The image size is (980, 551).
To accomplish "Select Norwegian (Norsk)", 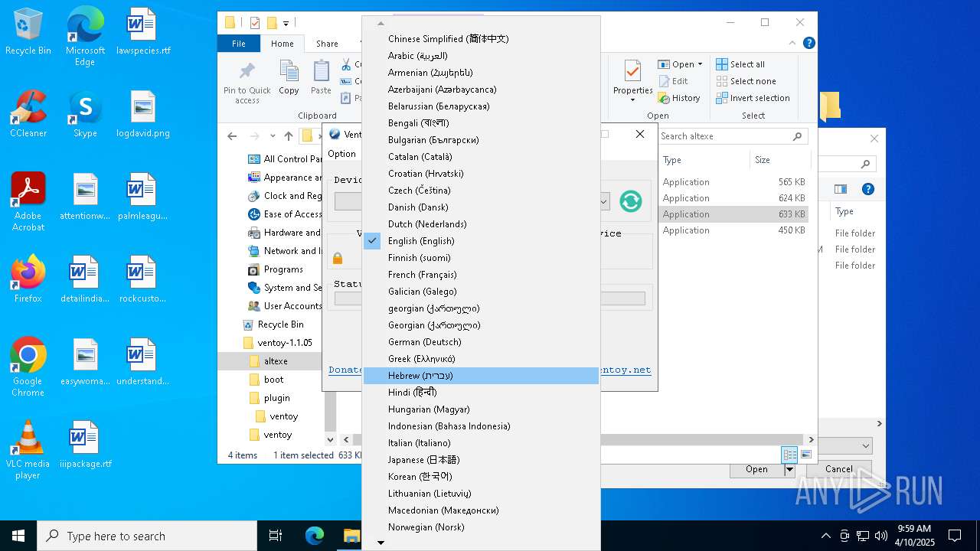I will pyautogui.click(x=481, y=527).
